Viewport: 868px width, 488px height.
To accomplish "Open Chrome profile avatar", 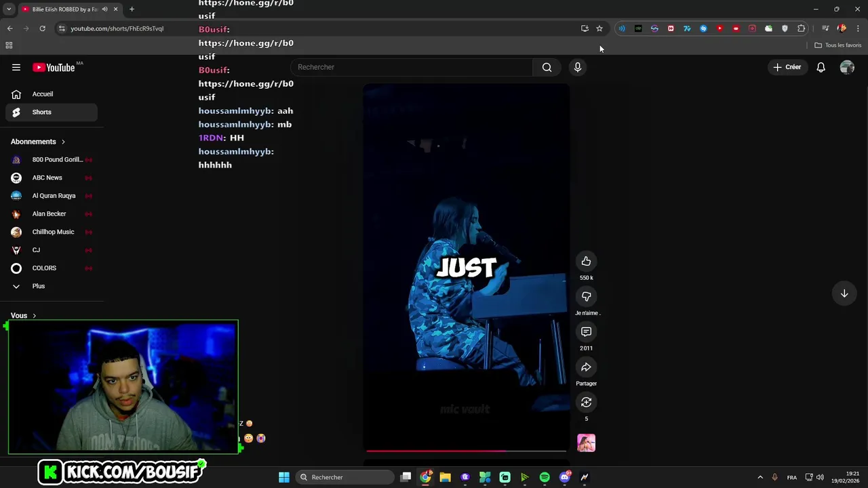I will tap(842, 28).
